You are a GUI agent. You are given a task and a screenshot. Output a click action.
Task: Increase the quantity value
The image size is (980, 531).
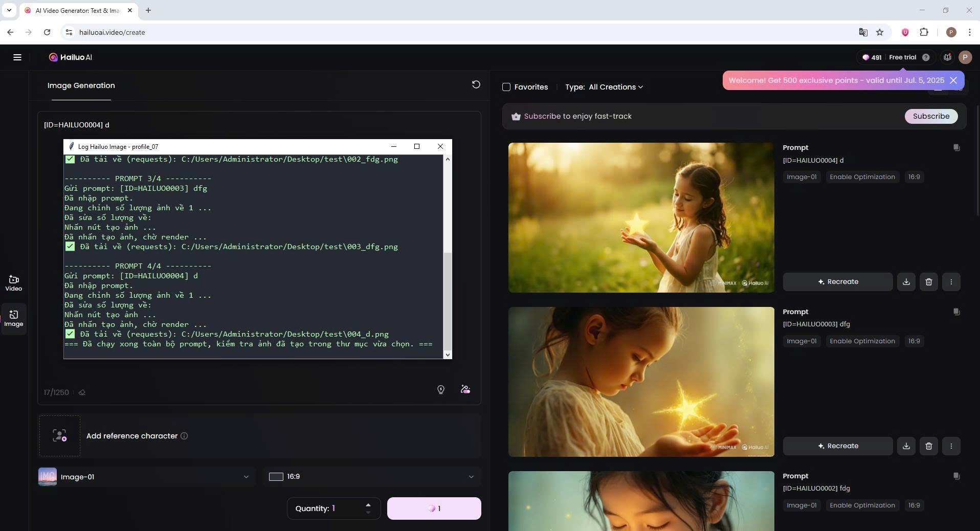368,505
